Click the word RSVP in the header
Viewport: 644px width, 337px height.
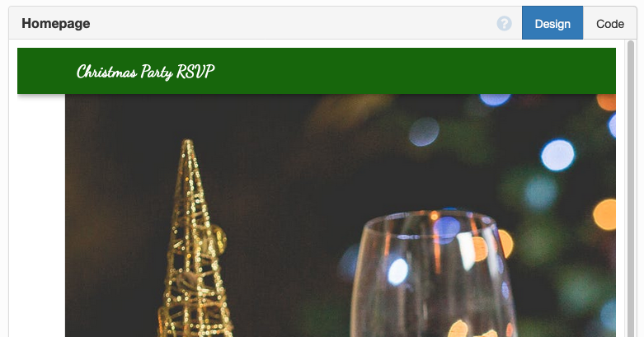[x=195, y=72]
